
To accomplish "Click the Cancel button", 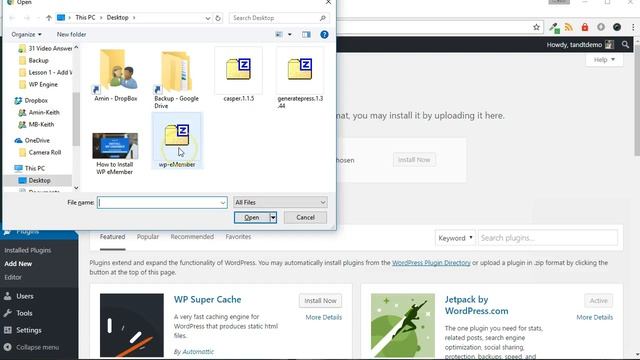I will click(x=305, y=218).
